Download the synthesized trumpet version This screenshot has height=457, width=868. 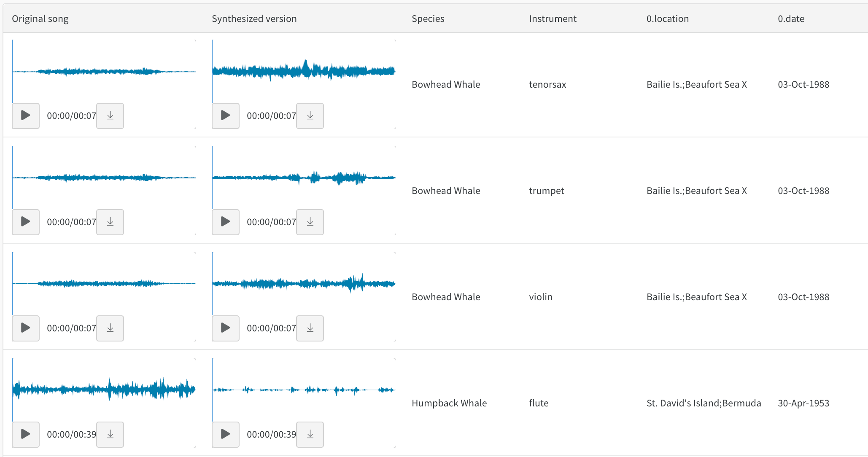[310, 222]
